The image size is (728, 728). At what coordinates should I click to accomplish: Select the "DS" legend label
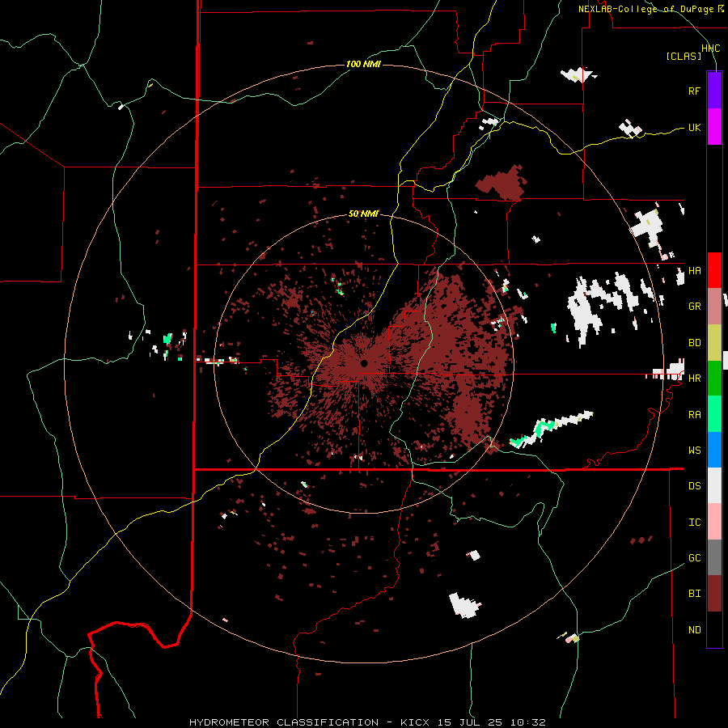pos(694,486)
